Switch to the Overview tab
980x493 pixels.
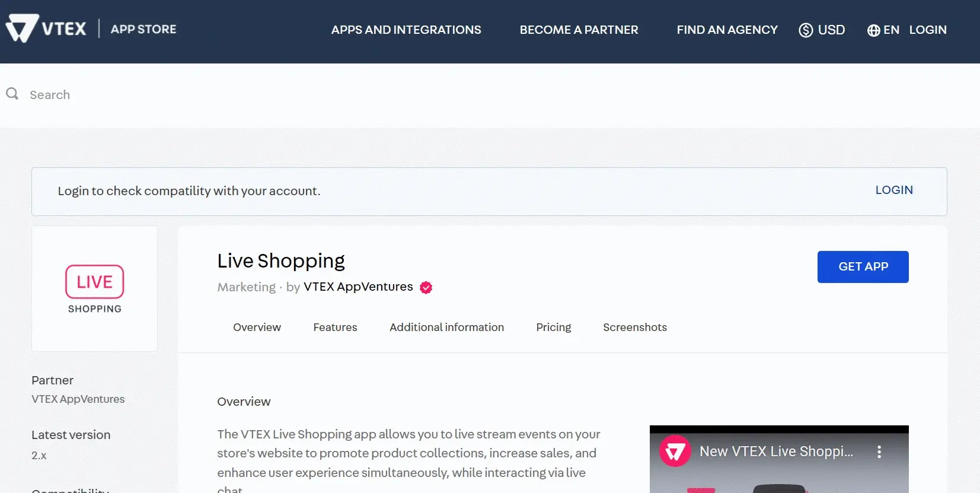[257, 327]
